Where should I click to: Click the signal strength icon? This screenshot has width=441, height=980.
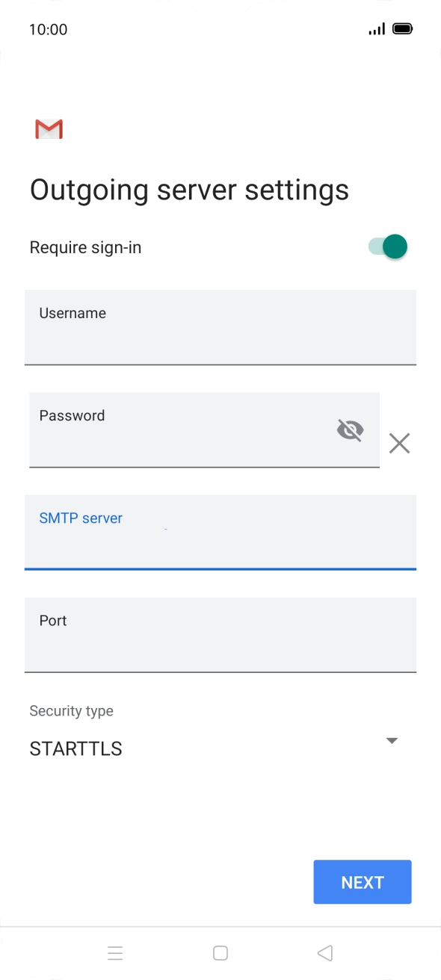[376, 28]
